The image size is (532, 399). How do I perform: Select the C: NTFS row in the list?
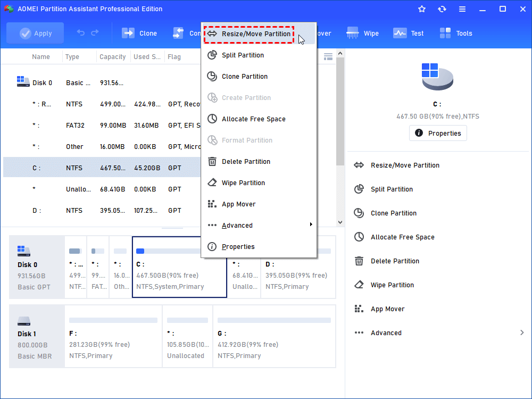coord(102,168)
